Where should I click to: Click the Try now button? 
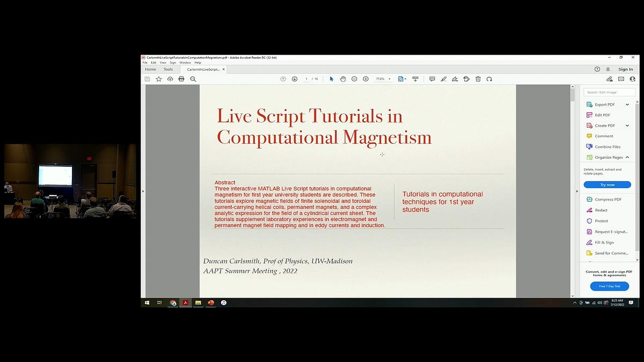607,184
